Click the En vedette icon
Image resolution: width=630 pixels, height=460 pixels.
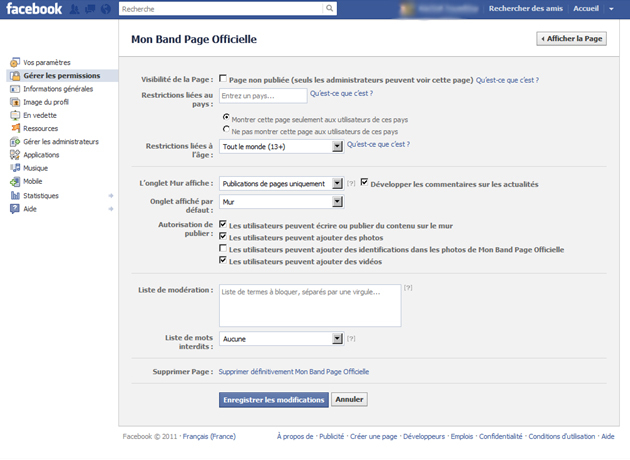pos(15,115)
